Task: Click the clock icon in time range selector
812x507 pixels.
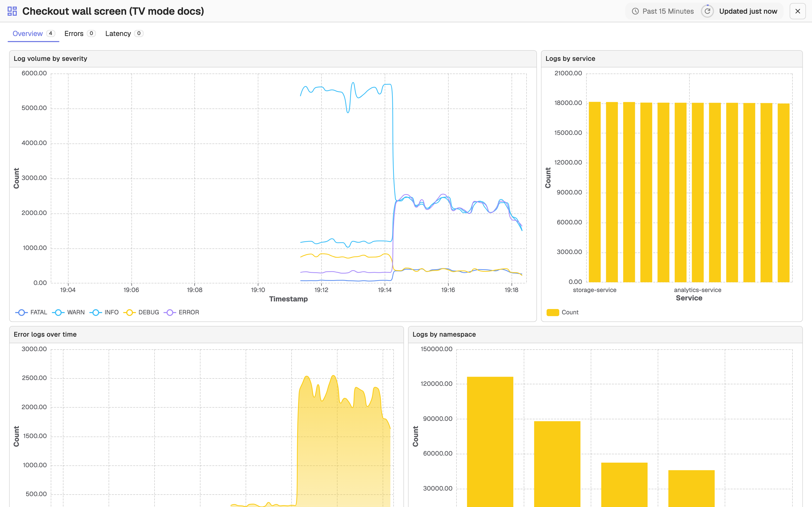Action: point(635,11)
